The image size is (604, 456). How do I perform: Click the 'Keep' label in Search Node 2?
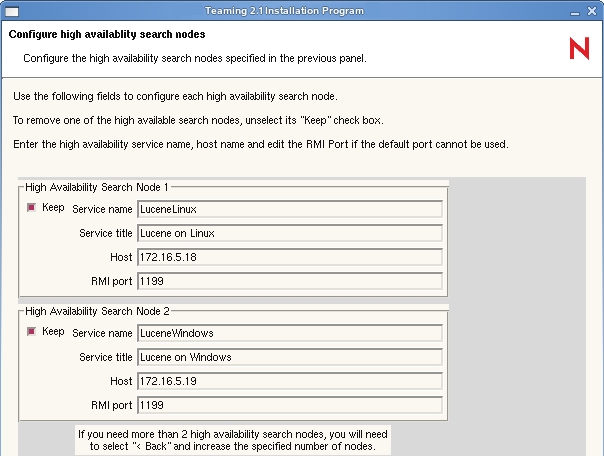click(53, 332)
